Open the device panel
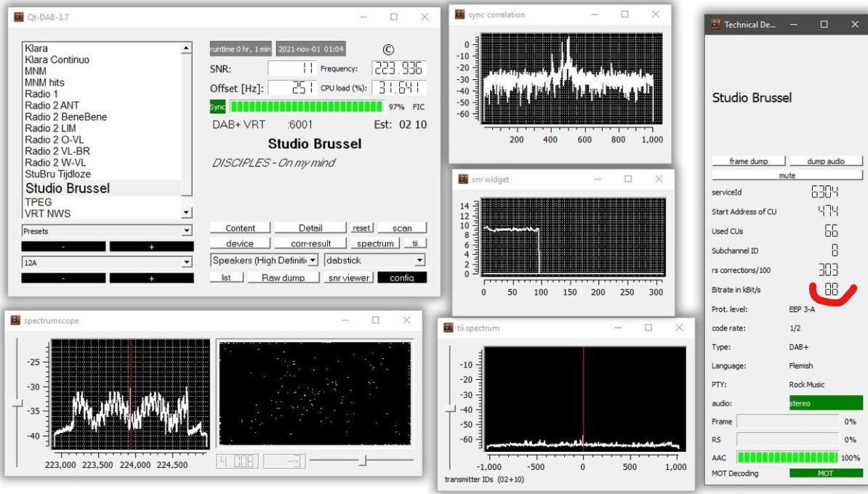 pos(240,243)
